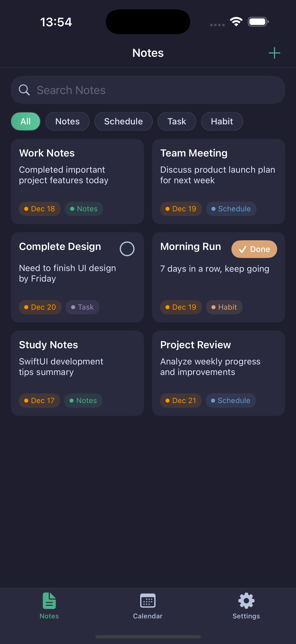Select the Notes document icon in tab bar
The image size is (296, 644).
point(49,600)
